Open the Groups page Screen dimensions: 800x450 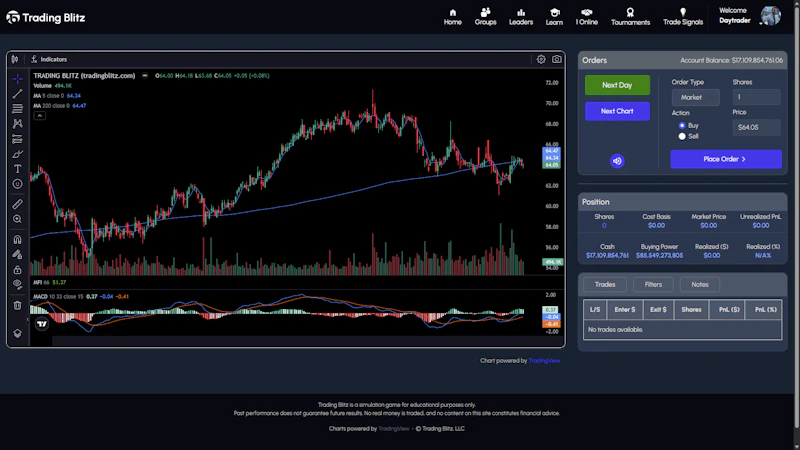[485, 17]
